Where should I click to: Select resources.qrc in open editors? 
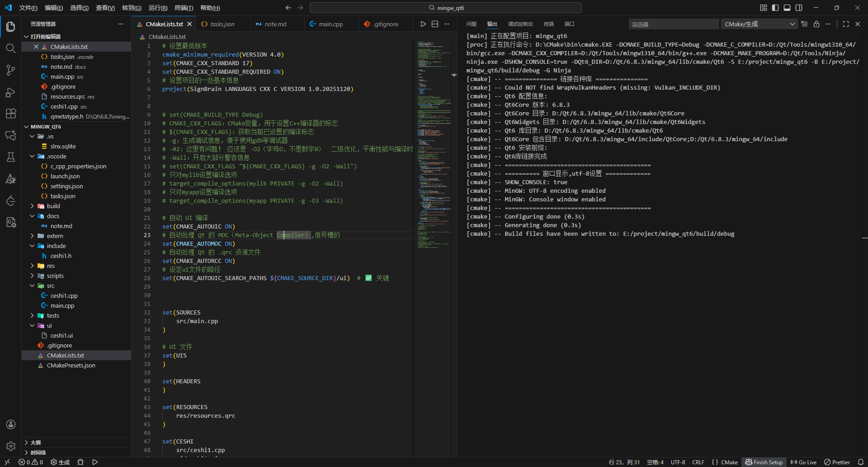77,96
